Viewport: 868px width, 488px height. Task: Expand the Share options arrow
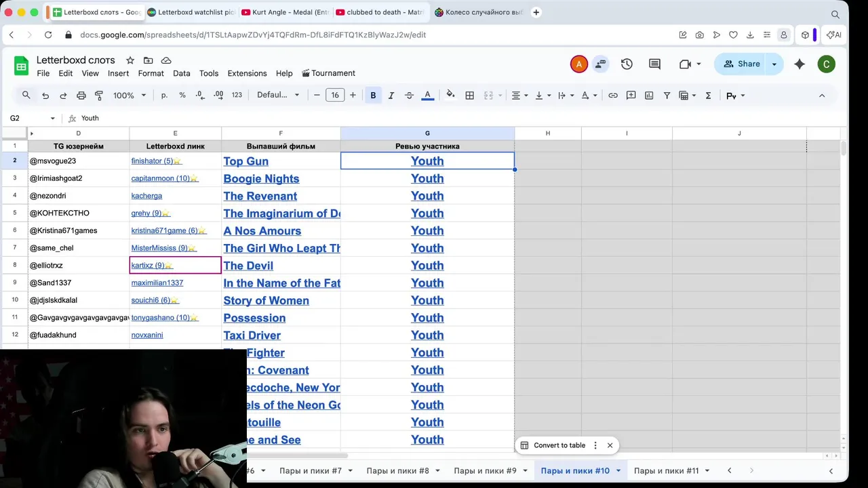point(774,64)
